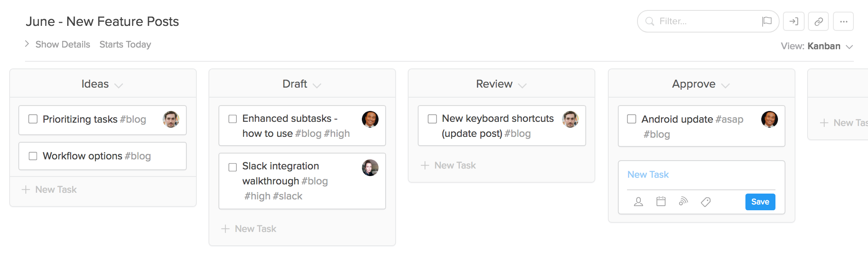This screenshot has width=868, height=267.
Task: Tick the Android update task checkbox
Action: pos(632,119)
